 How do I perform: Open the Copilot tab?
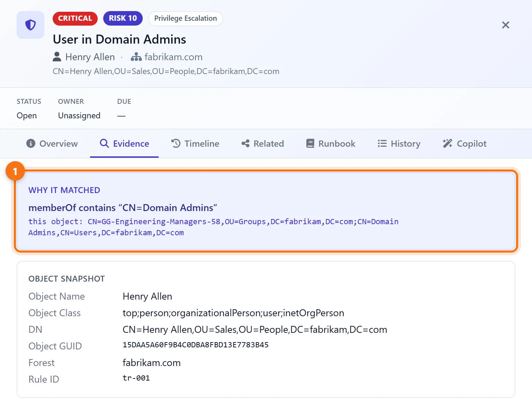[x=464, y=144]
